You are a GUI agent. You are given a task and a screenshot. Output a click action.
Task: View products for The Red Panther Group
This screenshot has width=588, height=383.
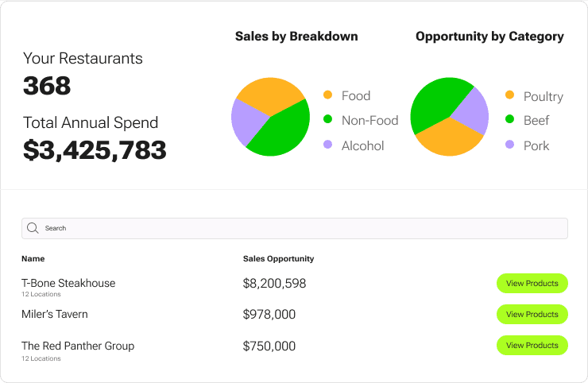click(x=532, y=346)
